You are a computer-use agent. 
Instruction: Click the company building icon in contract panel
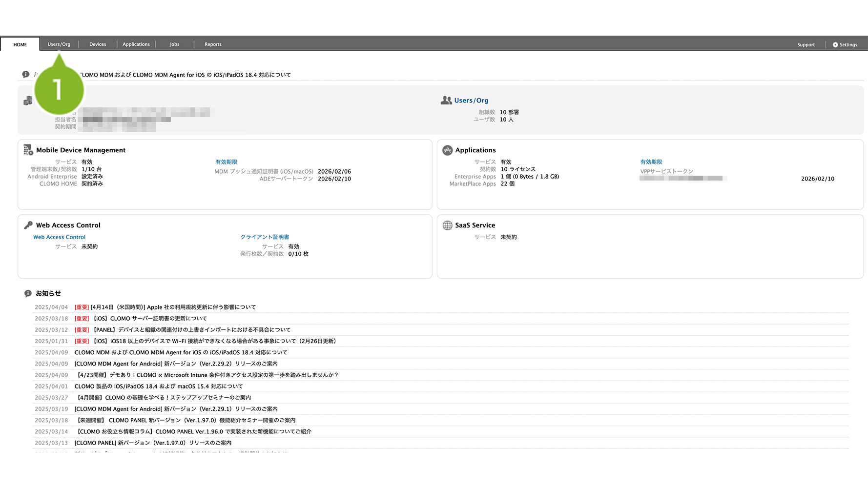pyautogui.click(x=28, y=100)
